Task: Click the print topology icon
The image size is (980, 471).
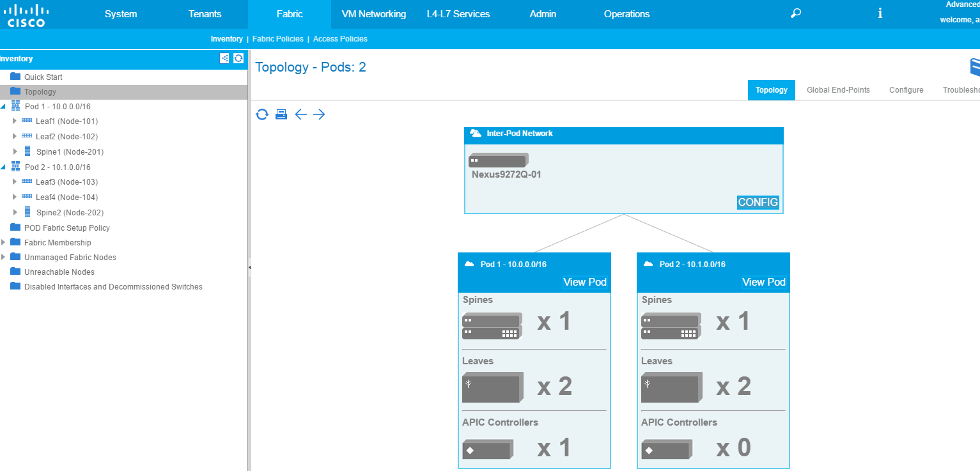Action: tap(281, 114)
